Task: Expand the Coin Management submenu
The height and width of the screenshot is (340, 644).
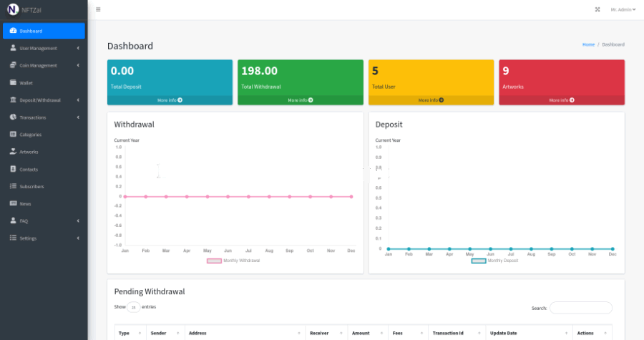Action: pos(43,65)
